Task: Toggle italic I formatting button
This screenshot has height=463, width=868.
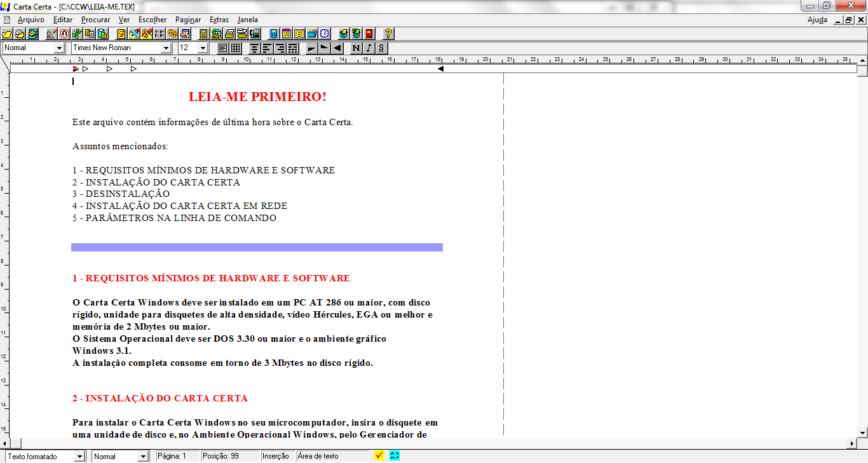Action: point(369,48)
